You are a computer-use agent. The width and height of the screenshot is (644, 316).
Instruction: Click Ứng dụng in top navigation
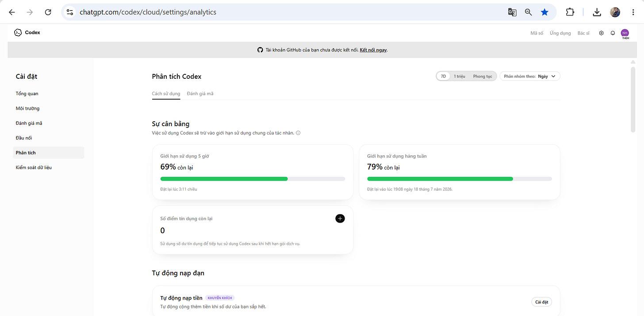(x=560, y=33)
